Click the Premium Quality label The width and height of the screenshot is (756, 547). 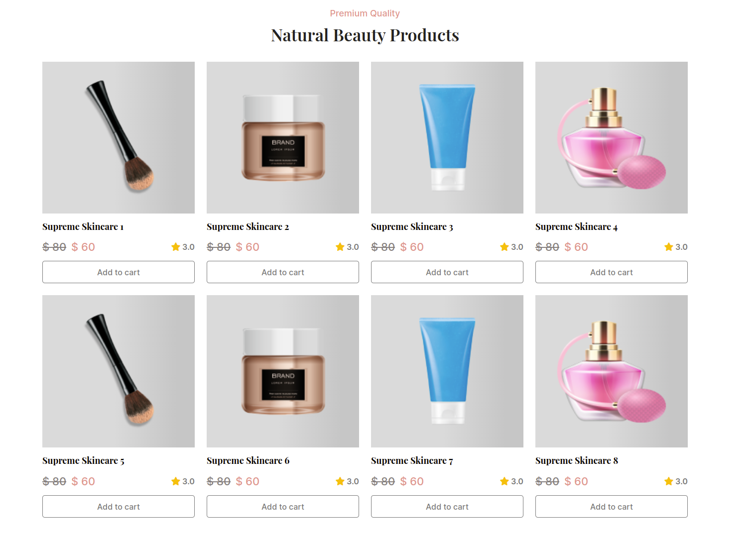[x=365, y=13]
